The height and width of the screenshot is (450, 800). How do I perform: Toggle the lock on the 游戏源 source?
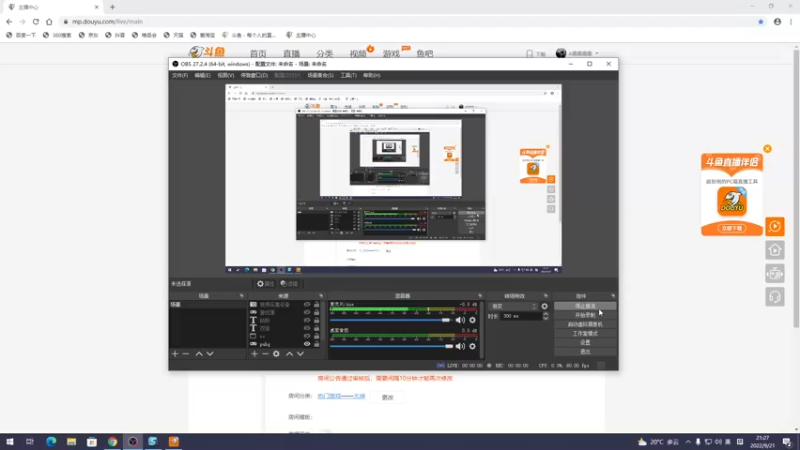tap(316, 312)
